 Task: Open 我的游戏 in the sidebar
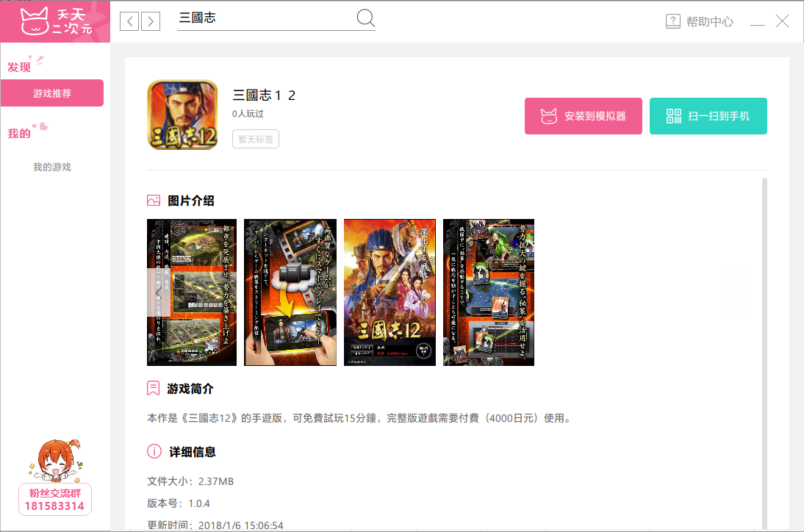coord(51,167)
